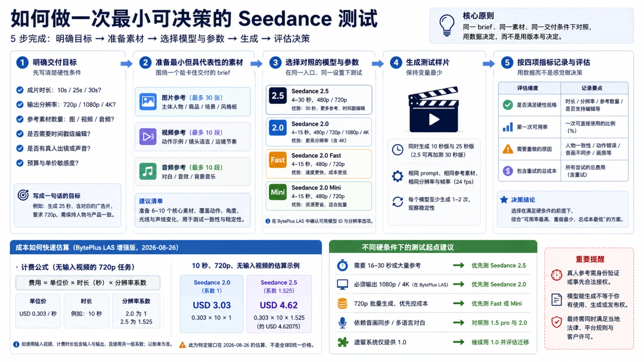Image resolution: width=644 pixels, height=362 pixels.
Task: Click the 成本如何快速估算 blue header
Action: [166, 247]
